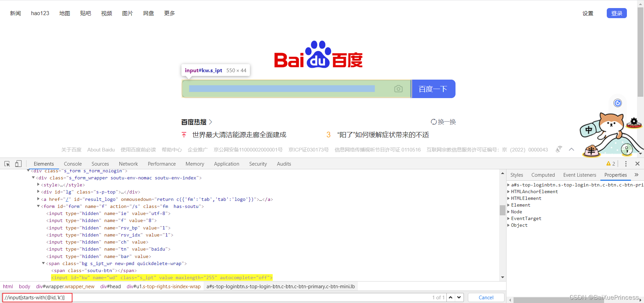Collapse the span bg s_ipt_wr node
The image size is (644, 303).
pos(43,263)
